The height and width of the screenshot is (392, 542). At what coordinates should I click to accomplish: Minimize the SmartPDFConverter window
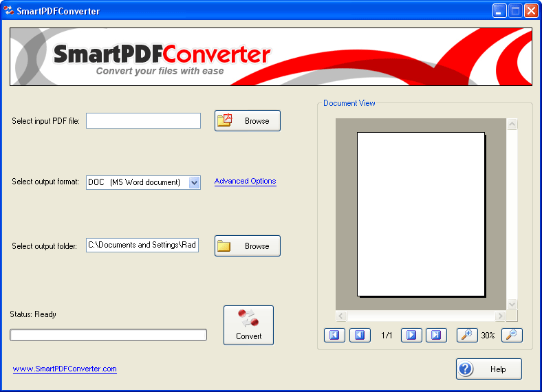click(499, 11)
